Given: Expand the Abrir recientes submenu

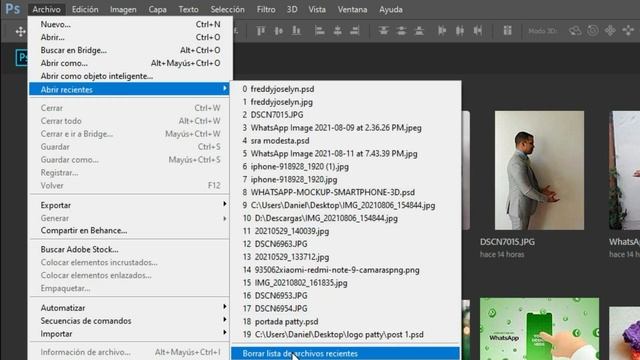Looking at the screenshot, I should tap(130, 89).
